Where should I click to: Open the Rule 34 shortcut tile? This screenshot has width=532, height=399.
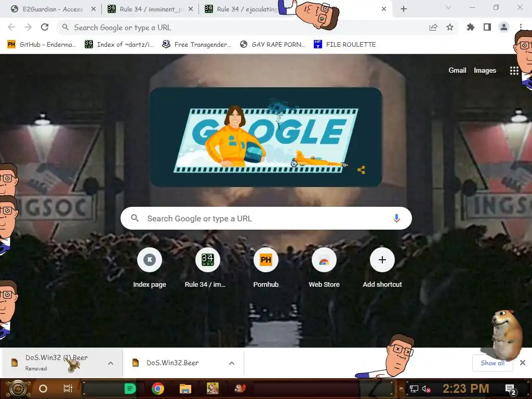(208, 268)
